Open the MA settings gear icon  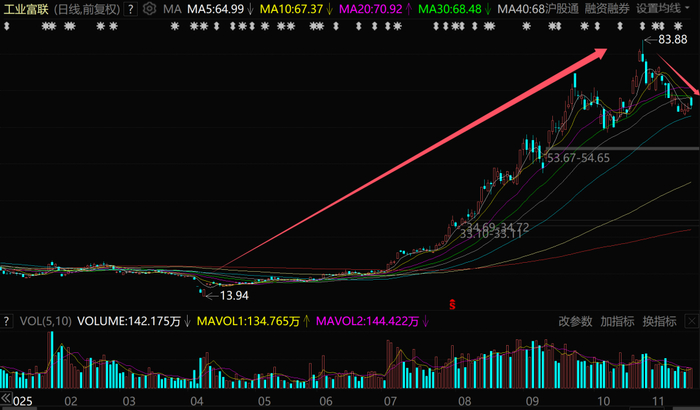point(149,8)
